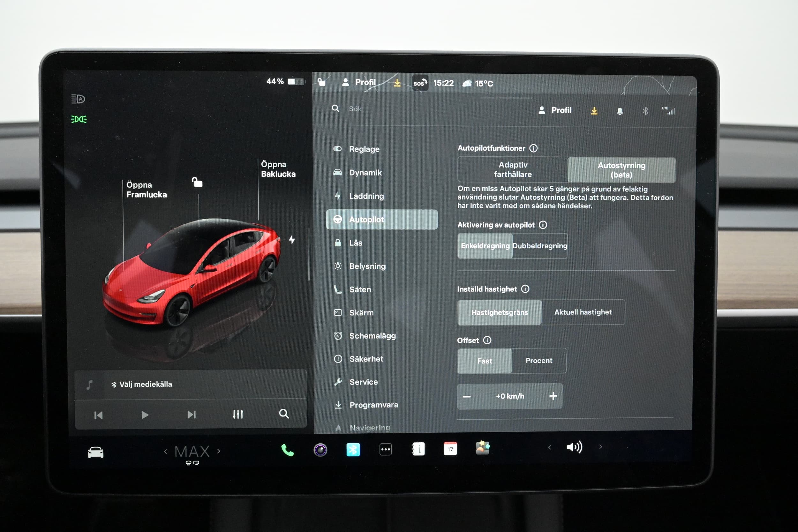The width and height of the screenshot is (798, 532).
Task: Tap the LTE signal strength icon
Action: click(668, 111)
